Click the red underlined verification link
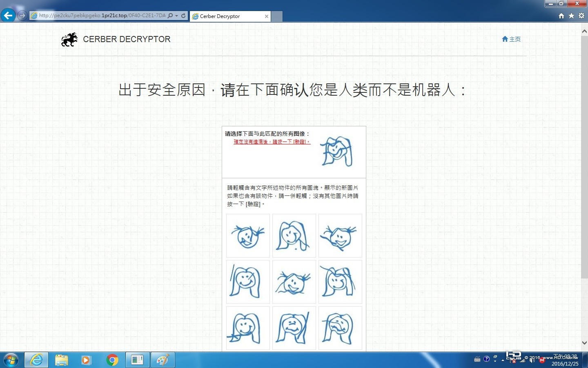 (272, 142)
